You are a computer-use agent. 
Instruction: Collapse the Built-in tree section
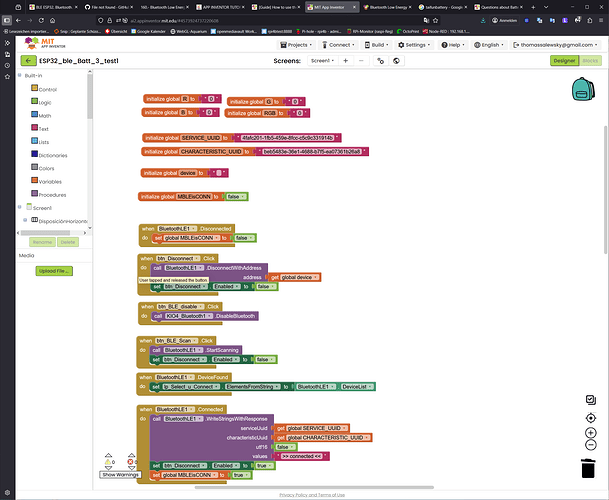20,75
